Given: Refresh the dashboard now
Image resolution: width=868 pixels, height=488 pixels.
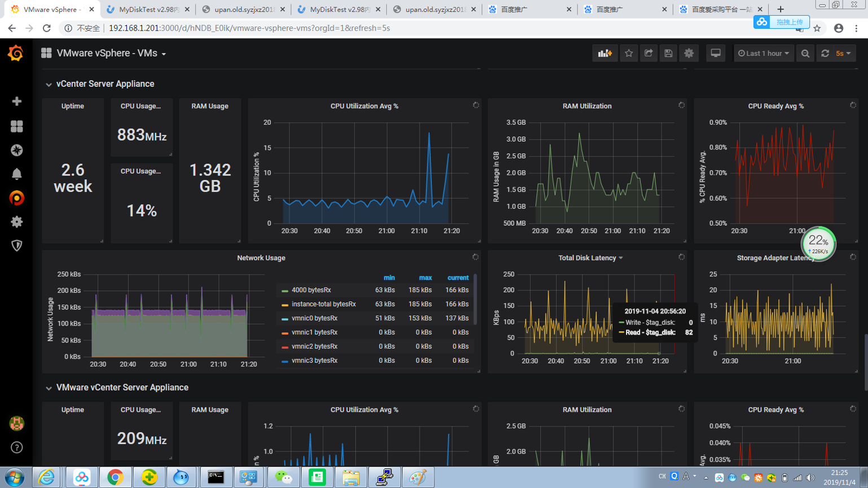Looking at the screenshot, I should click(x=825, y=53).
